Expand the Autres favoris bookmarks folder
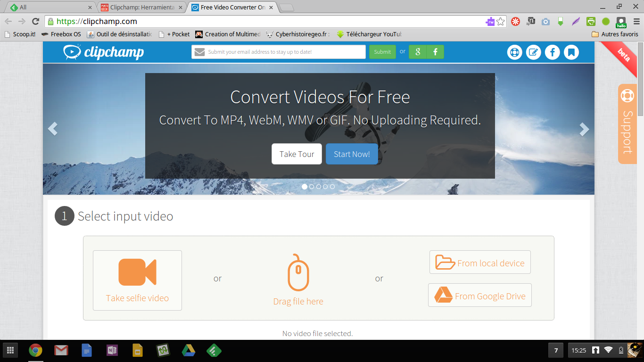The height and width of the screenshot is (362, 644). click(x=615, y=34)
